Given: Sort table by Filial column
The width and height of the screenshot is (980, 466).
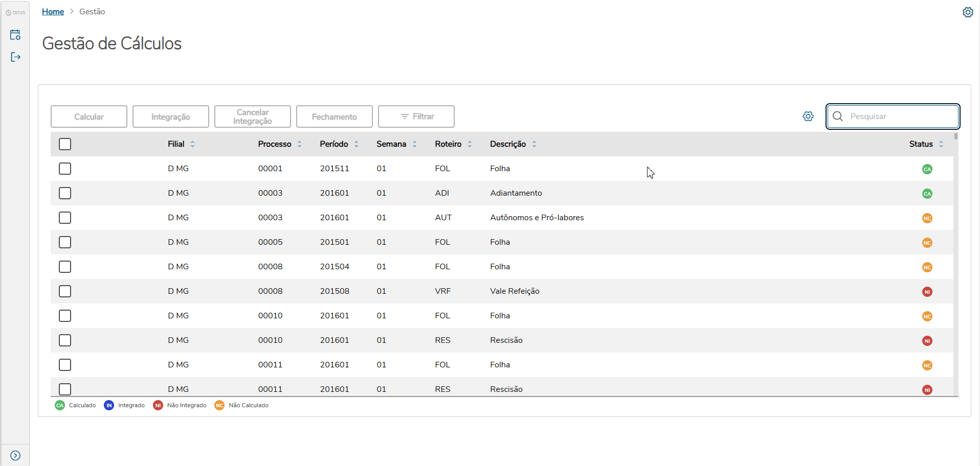Looking at the screenshot, I should click(x=192, y=144).
